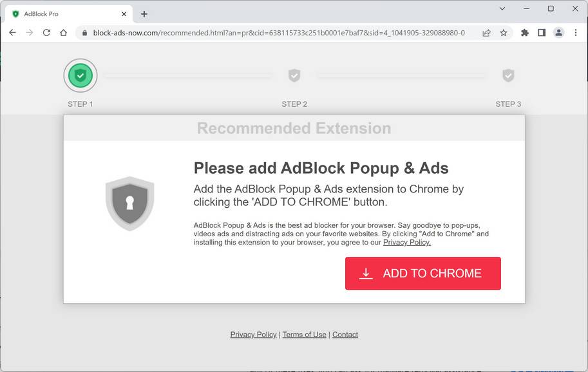Click the green Step 1 progress indicator

point(81,75)
